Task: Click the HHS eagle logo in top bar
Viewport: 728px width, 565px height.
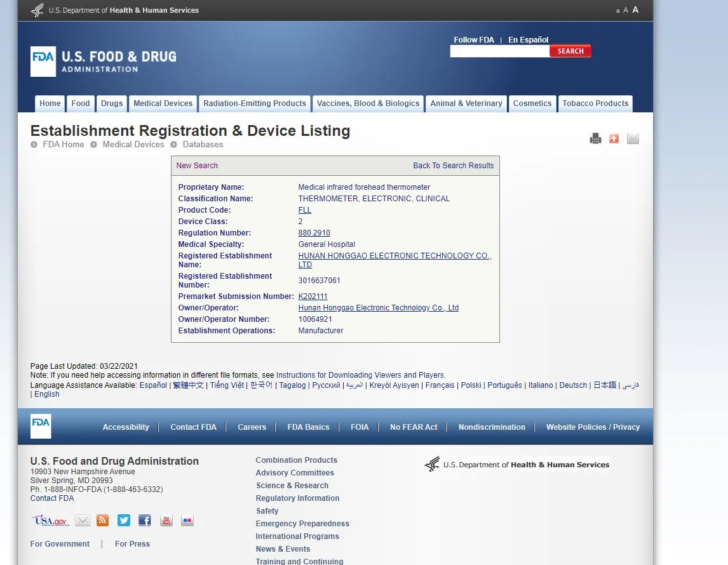Action: [37, 10]
